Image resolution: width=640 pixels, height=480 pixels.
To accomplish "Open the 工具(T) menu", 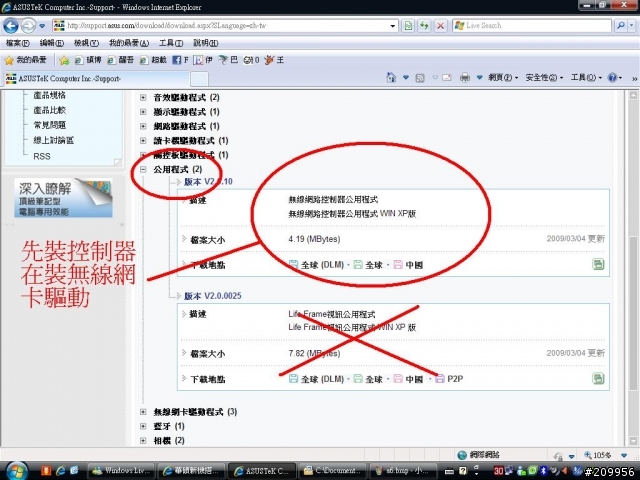I will (x=171, y=43).
